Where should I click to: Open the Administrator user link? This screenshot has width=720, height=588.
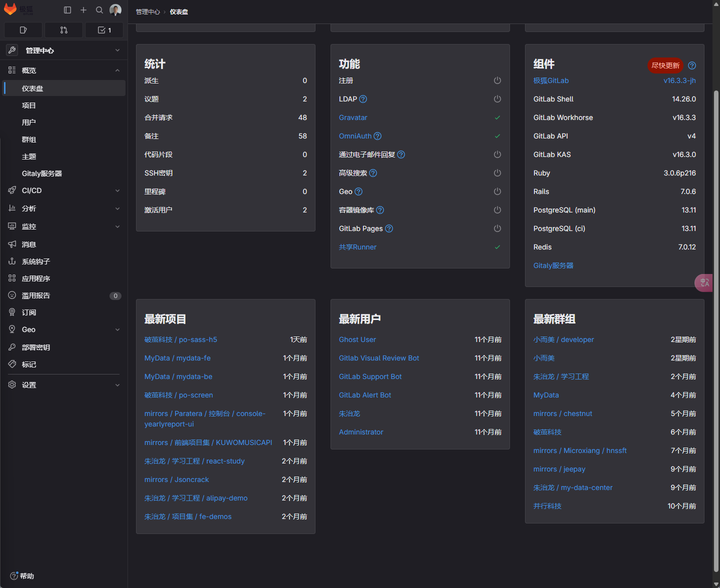pos(361,432)
